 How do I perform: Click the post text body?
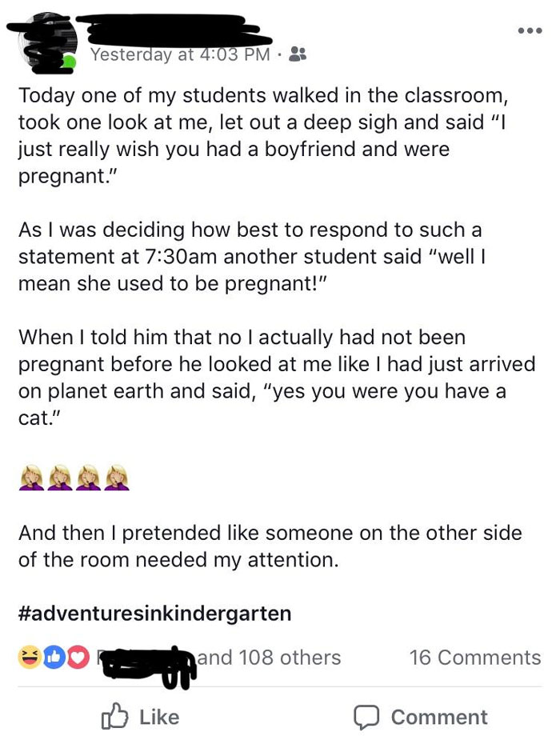pos(272,240)
